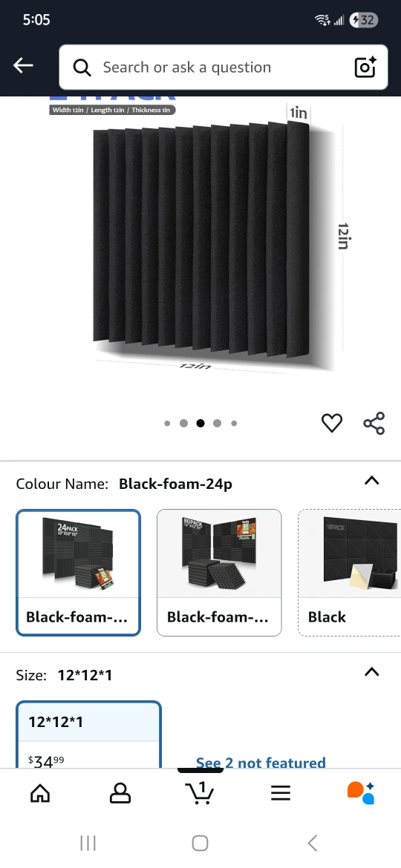Open camera lens search icon
This screenshot has height=868, width=401.
coord(365,67)
